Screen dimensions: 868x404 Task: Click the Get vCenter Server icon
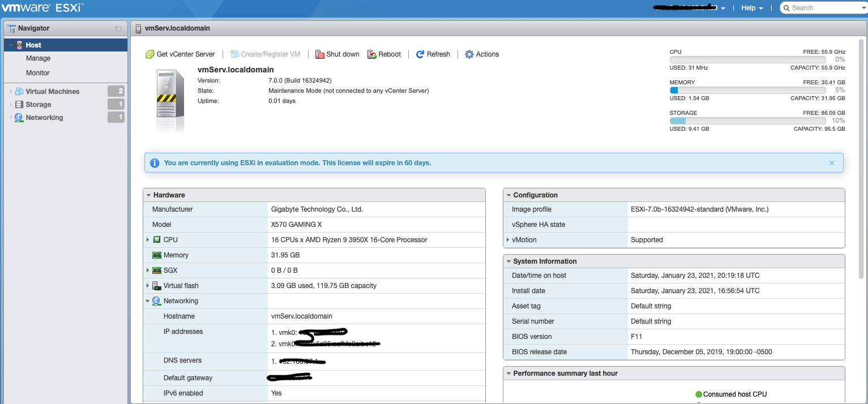point(150,54)
